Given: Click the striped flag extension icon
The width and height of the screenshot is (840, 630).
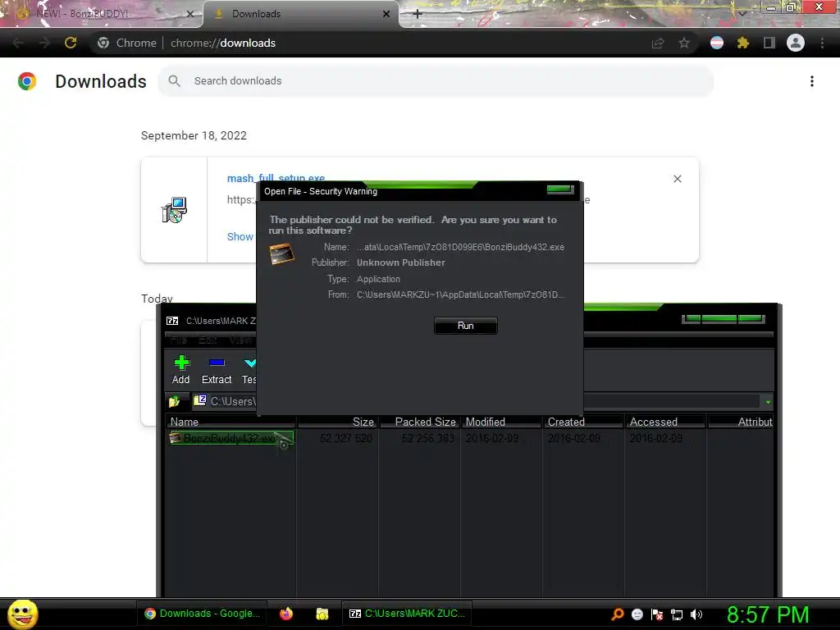Looking at the screenshot, I should (x=717, y=43).
